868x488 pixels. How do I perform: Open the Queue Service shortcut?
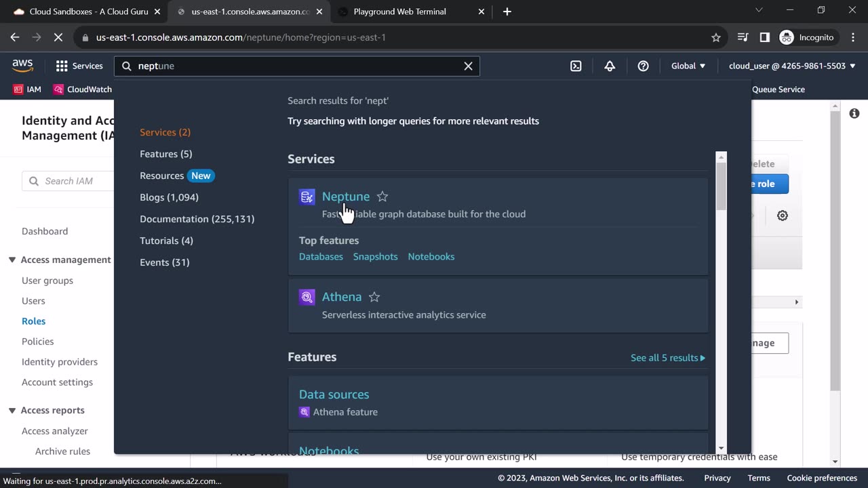click(x=778, y=89)
